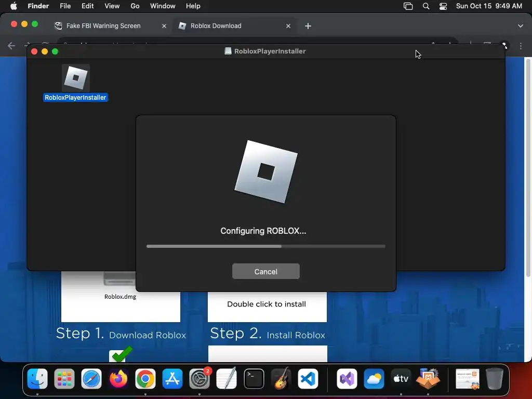This screenshot has width=532, height=399.
Task: Open the Chrome three-dot menu
Action: 521,46
